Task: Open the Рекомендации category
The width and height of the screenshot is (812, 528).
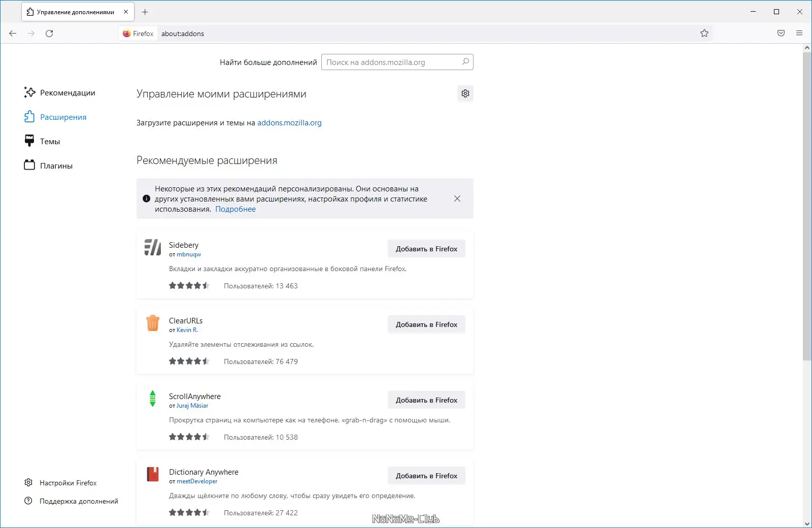Action: point(60,92)
